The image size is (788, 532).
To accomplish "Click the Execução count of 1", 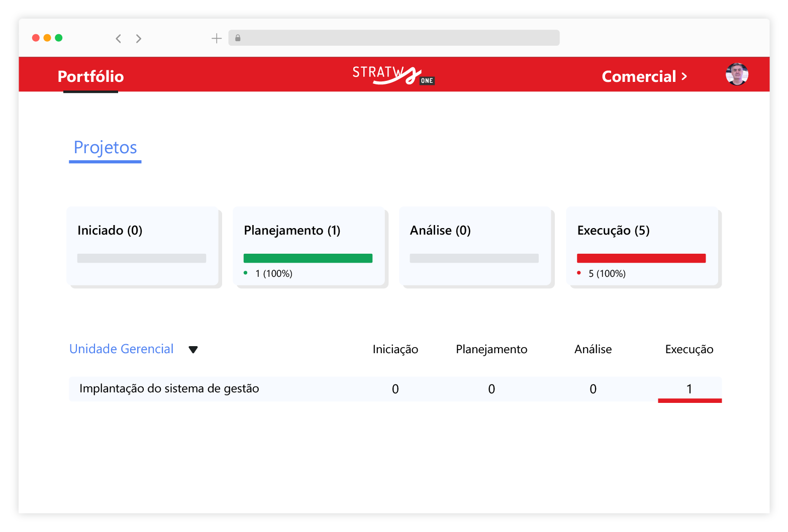I will coord(689,389).
